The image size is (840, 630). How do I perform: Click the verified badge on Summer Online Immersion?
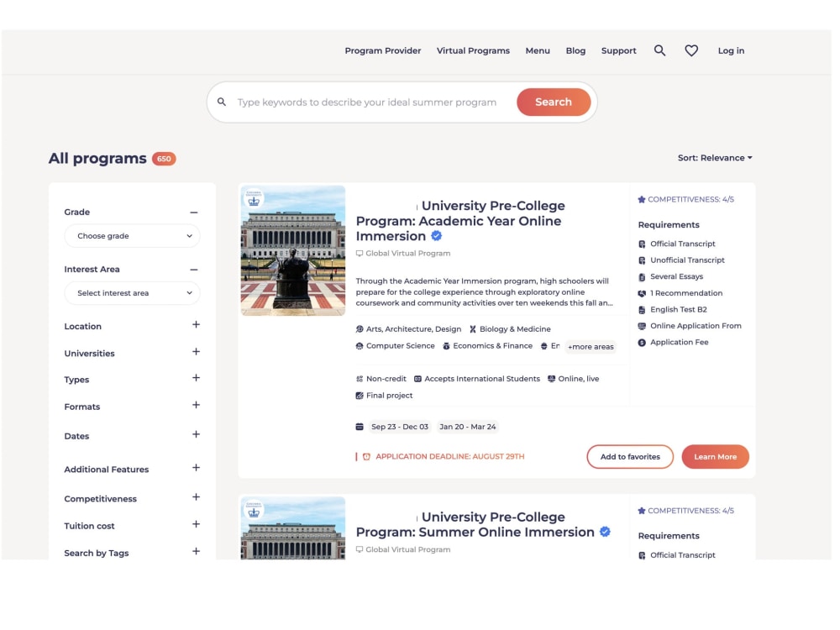point(605,532)
